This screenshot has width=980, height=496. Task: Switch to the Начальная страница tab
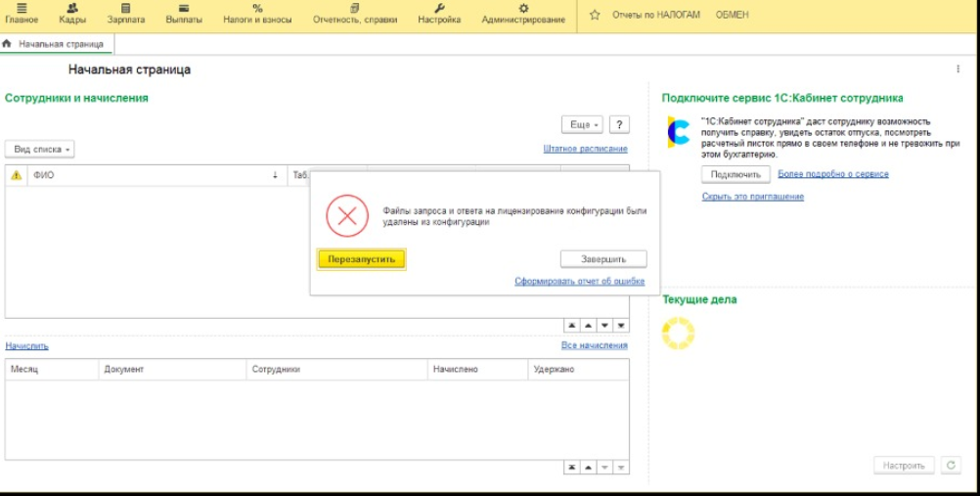point(60,44)
